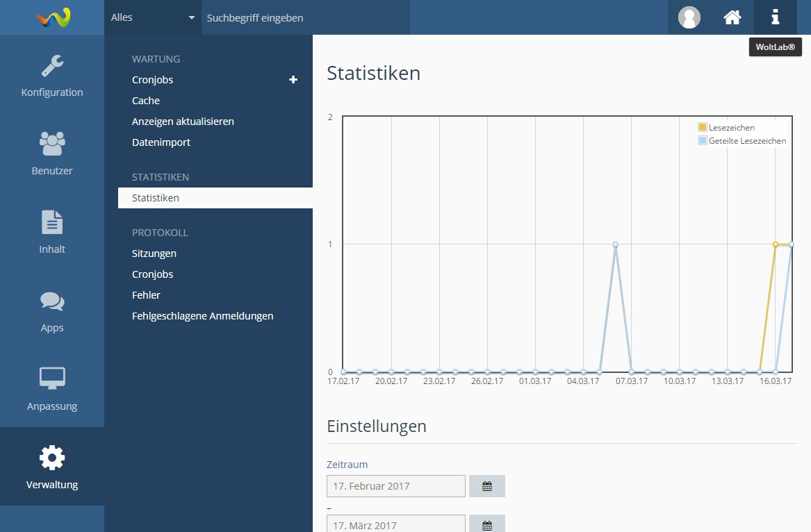
Task: Click the yellow Lesezeichen legend swatch
Action: pos(703,127)
